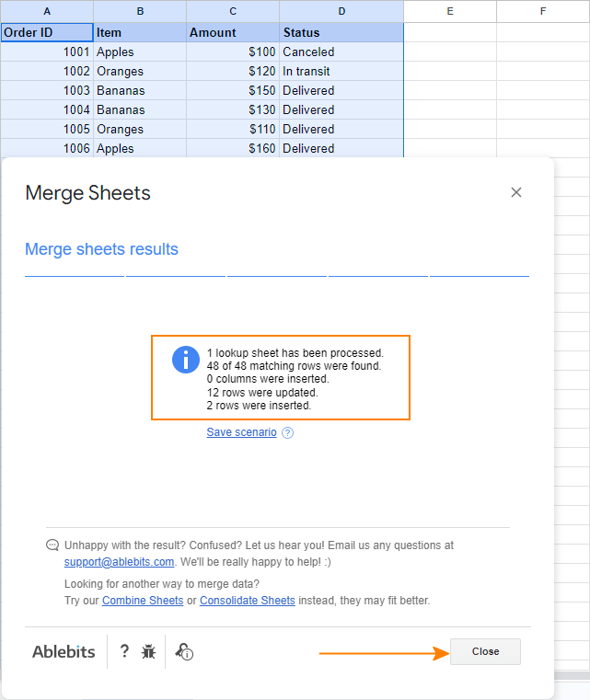Click the blue info icon in results

pos(186,360)
